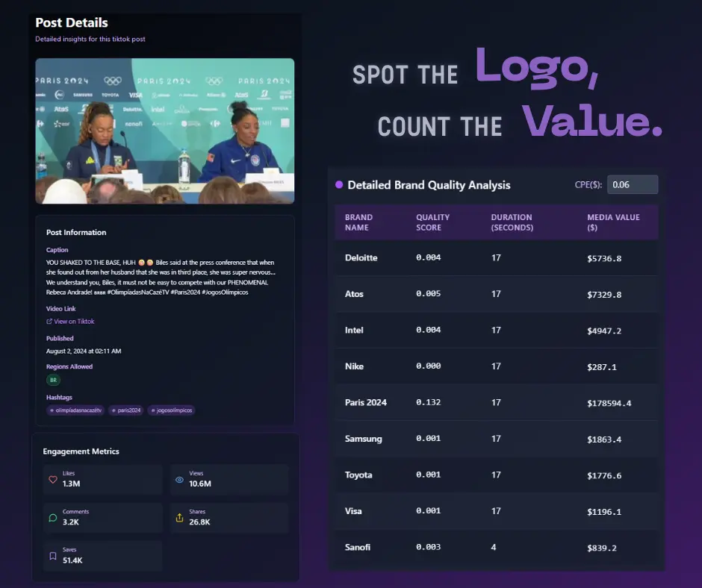Click the Brand Name column header
This screenshot has height=588, width=702.
pyautogui.click(x=358, y=222)
